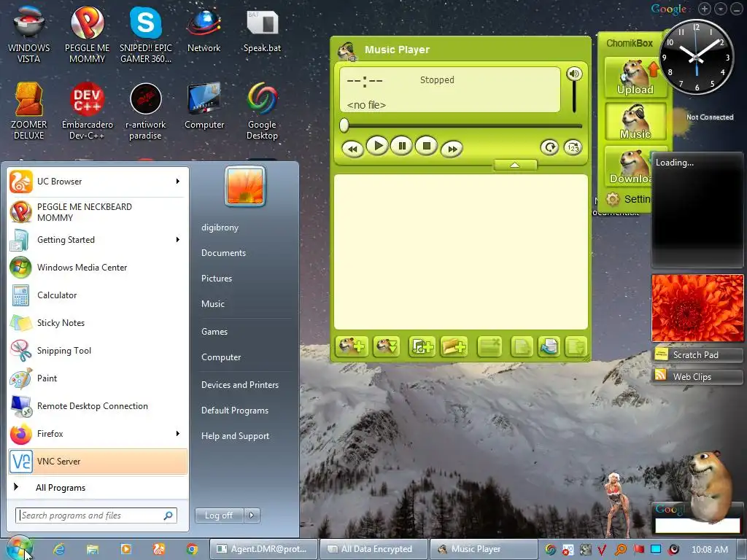Adjust the vertical volume slider in Music Player
Screen dimensions: 747x560
pos(574,97)
